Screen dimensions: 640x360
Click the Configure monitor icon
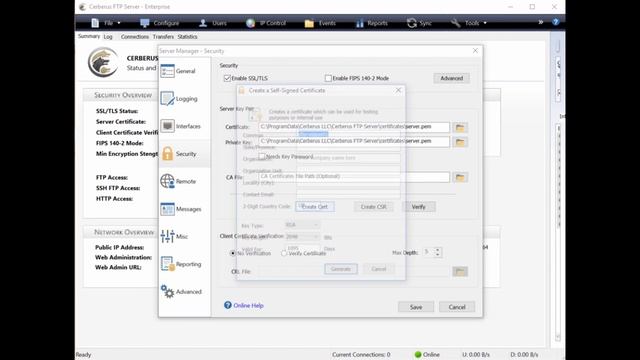[x=144, y=23]
